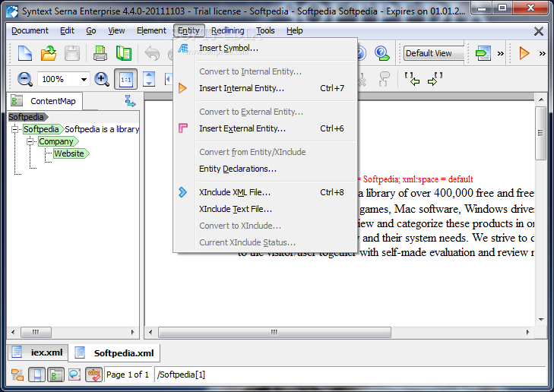The height and width of the screenshot is (392, 554).
Task: Click the grey Softpedia root breadcrumb
Action: [28, 117]
